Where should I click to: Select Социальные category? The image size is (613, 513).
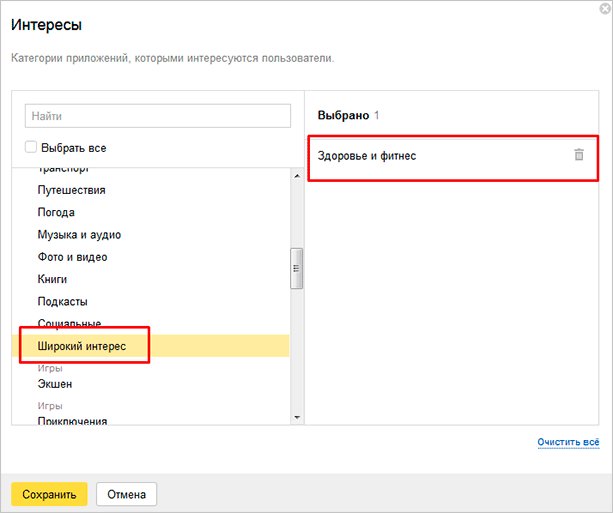pyautogui.click(x=69, y=323)
